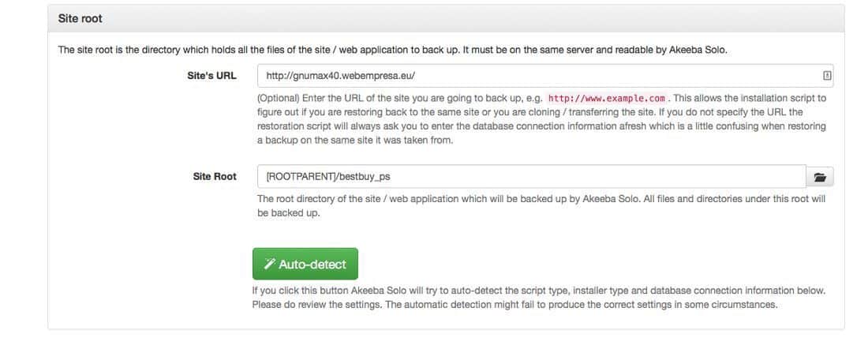Click the autofill contact icon in Site's URL

click(827, 76)
